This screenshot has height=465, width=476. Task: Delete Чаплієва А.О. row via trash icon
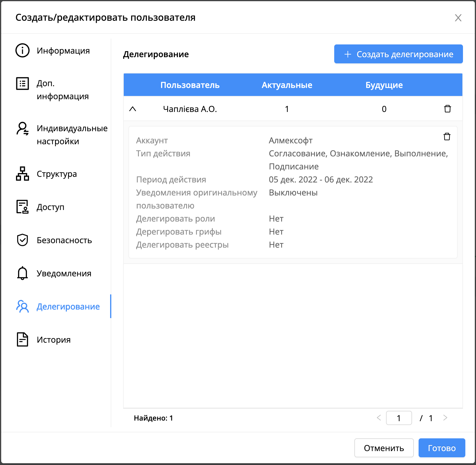[448, 109]
